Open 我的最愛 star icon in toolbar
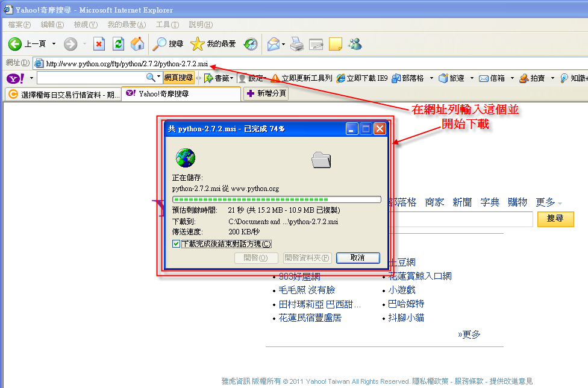 pyautogui.click(x=197, y=44)
